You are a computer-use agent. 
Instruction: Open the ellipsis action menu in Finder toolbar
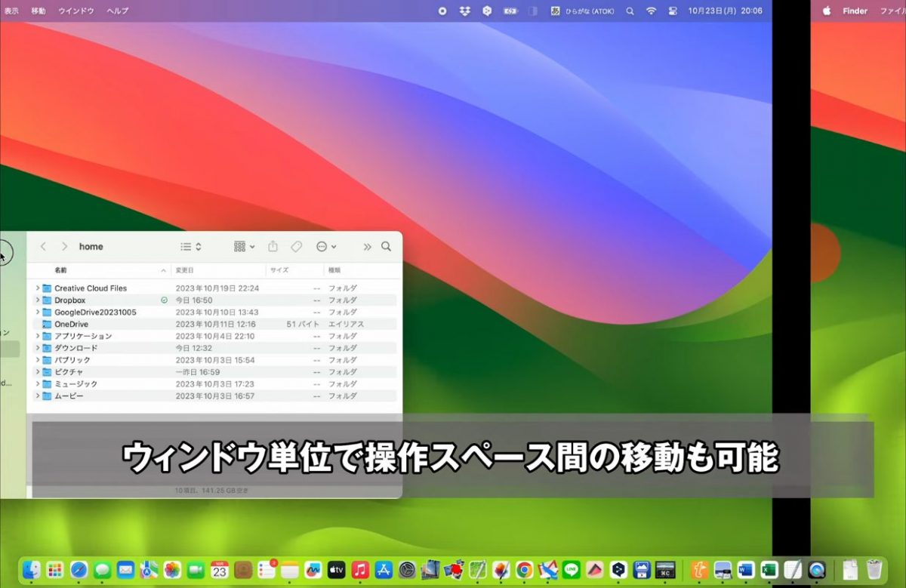(326, 247)
